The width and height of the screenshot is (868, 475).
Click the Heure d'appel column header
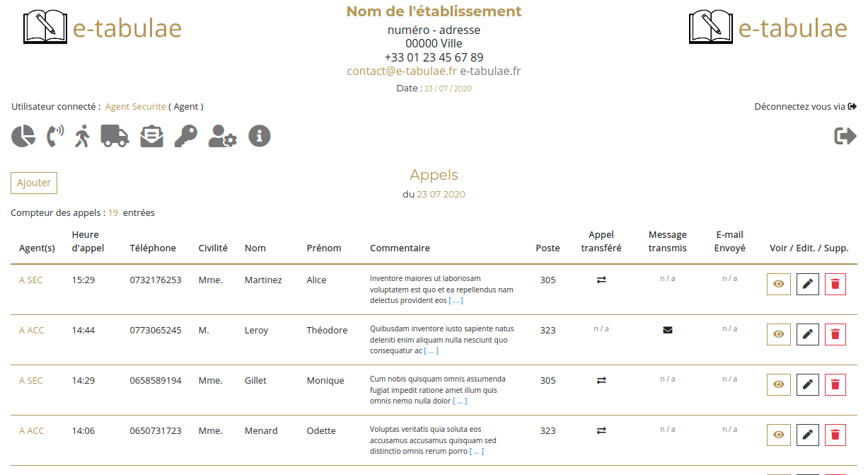tap(88, 241)
